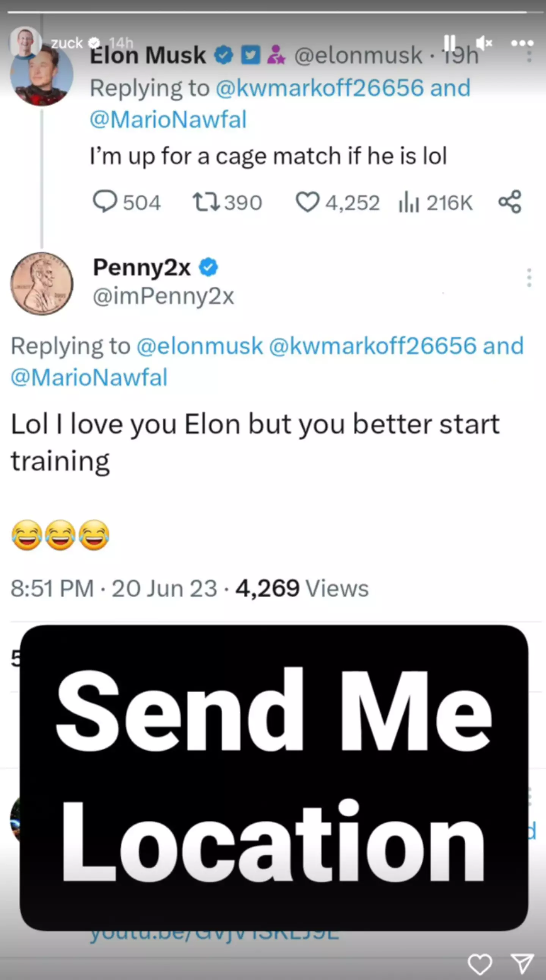Select the verified badge next to Penny2x
546x980 pixels.
[208, 267]
